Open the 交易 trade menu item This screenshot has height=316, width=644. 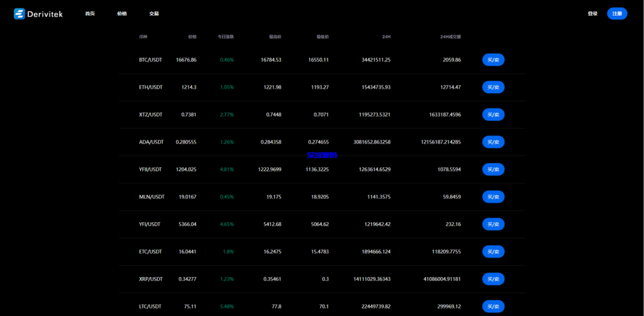154,14
